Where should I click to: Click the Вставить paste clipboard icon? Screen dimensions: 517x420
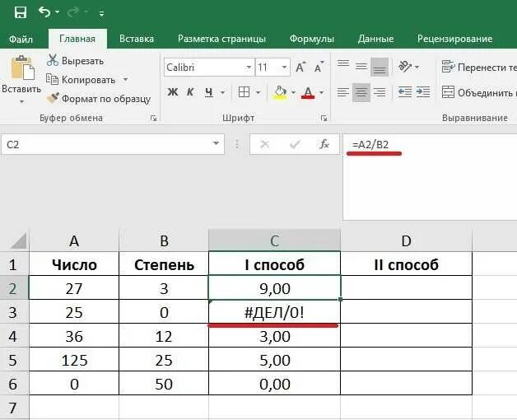(x=21, y=68)
